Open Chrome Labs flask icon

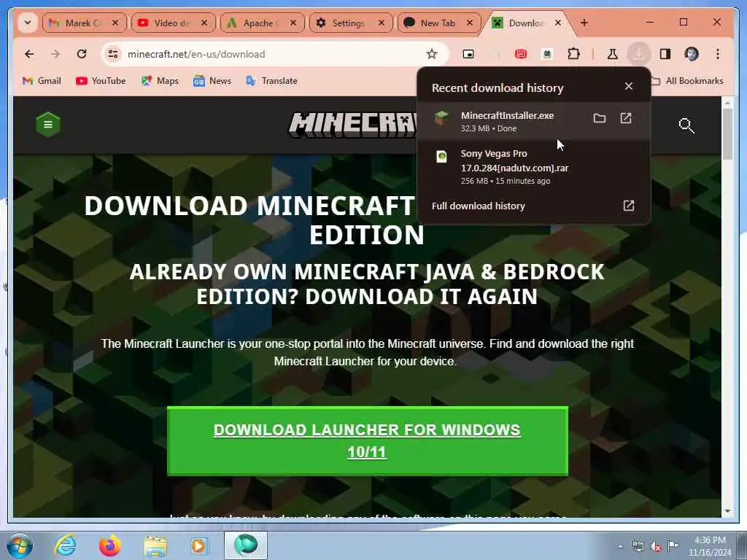coord(613,54)
